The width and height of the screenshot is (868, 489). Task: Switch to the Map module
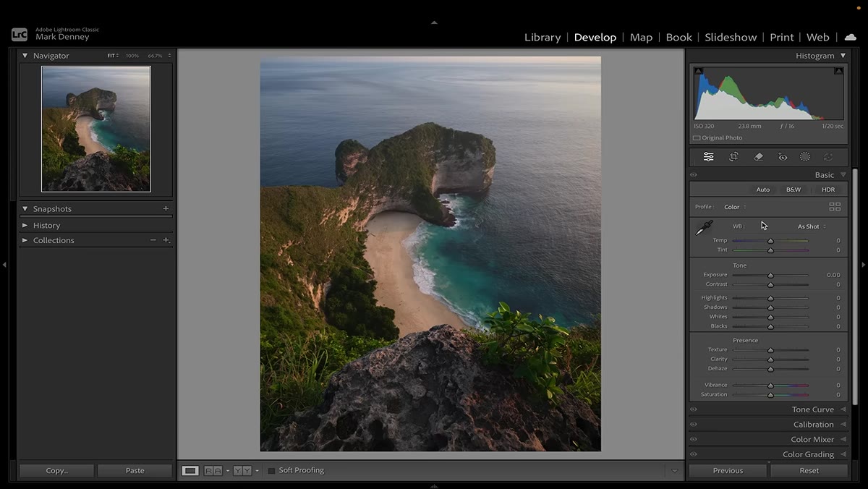click(641, 38)
